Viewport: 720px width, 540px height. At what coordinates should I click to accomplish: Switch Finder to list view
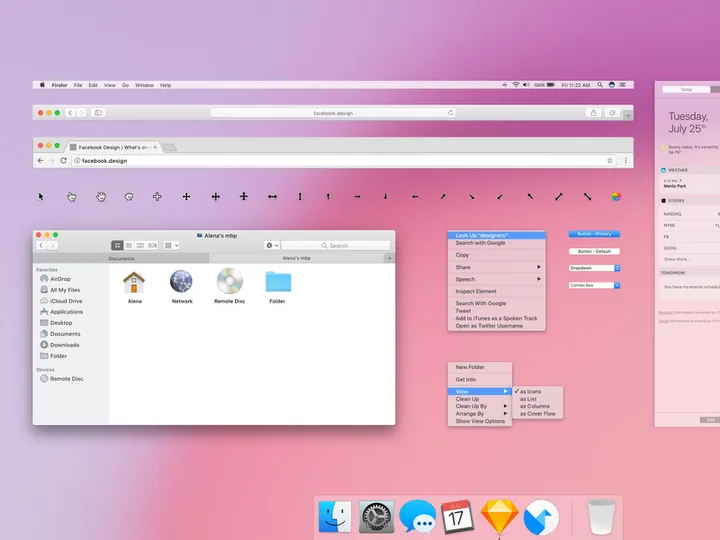129,246
